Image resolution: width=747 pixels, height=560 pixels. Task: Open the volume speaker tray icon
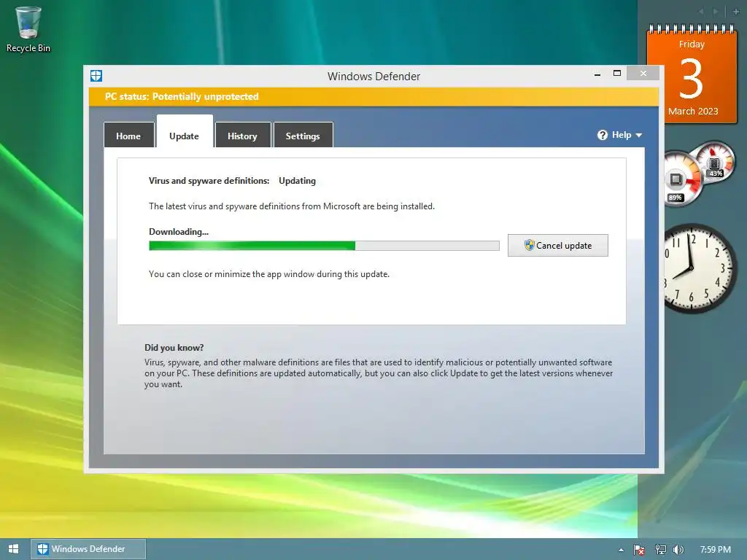pyautogui.click(x=678, y=550)
